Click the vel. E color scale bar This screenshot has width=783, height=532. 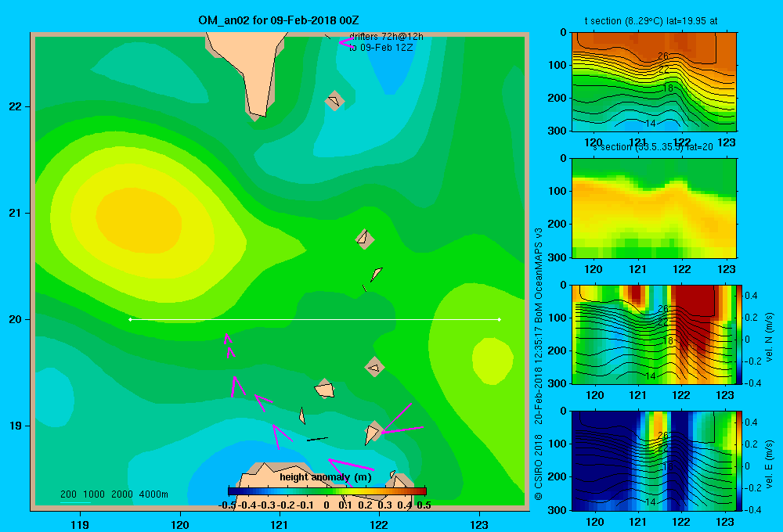pyautogui.click(x=739, y=461)
